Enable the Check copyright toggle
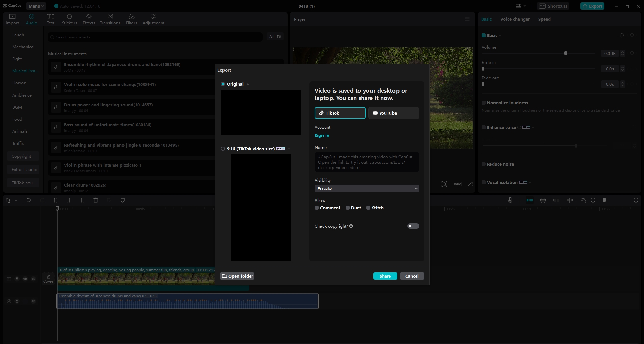This screenshot has width=644, height=344. tap(413, 226)
